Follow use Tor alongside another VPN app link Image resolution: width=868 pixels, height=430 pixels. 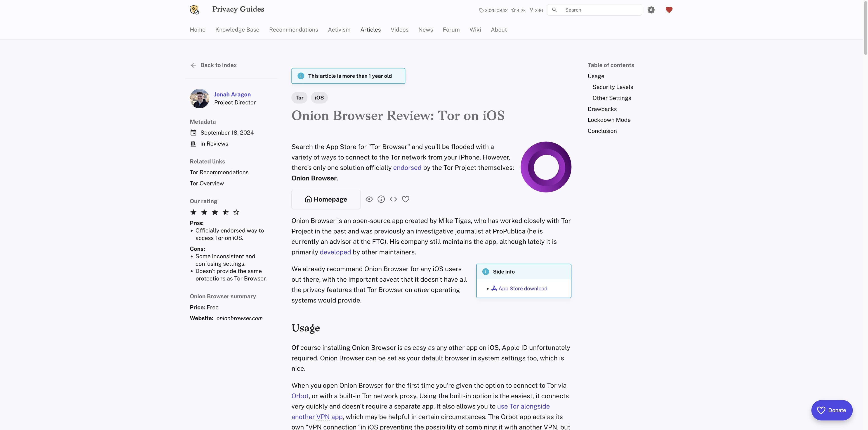(523, 406)
